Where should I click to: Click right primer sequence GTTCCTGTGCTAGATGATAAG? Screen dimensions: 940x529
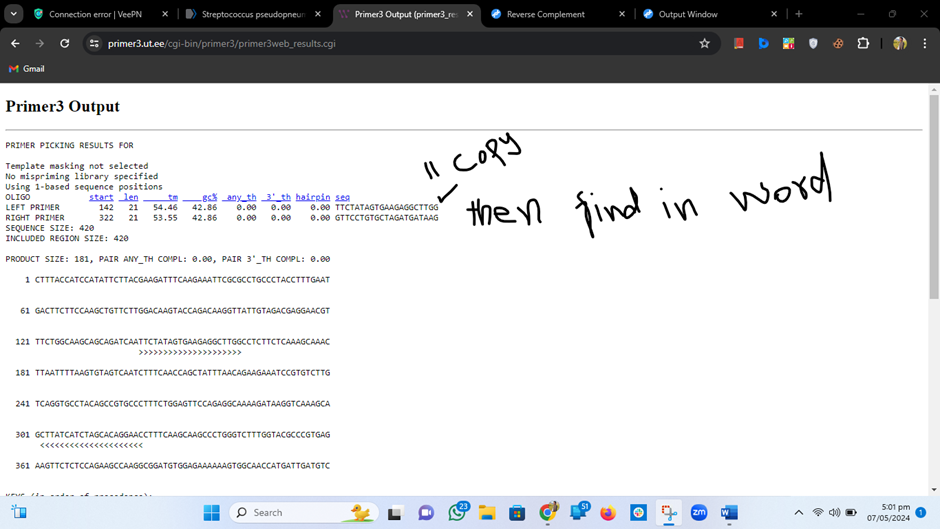[x=387, y=218]
